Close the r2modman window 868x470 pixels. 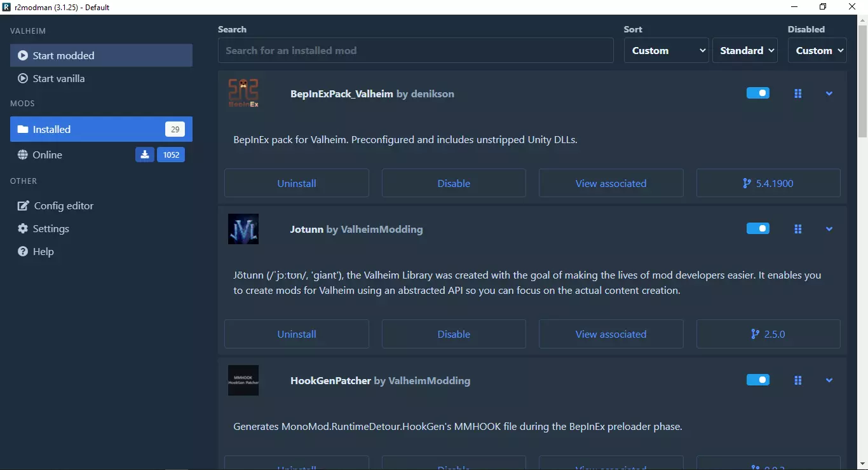tap(853, 7)
